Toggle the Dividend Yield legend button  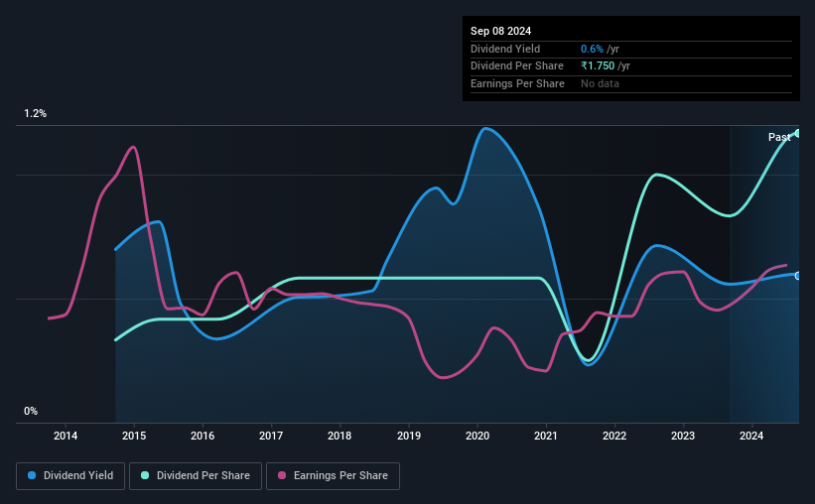[x=70, y=476]
